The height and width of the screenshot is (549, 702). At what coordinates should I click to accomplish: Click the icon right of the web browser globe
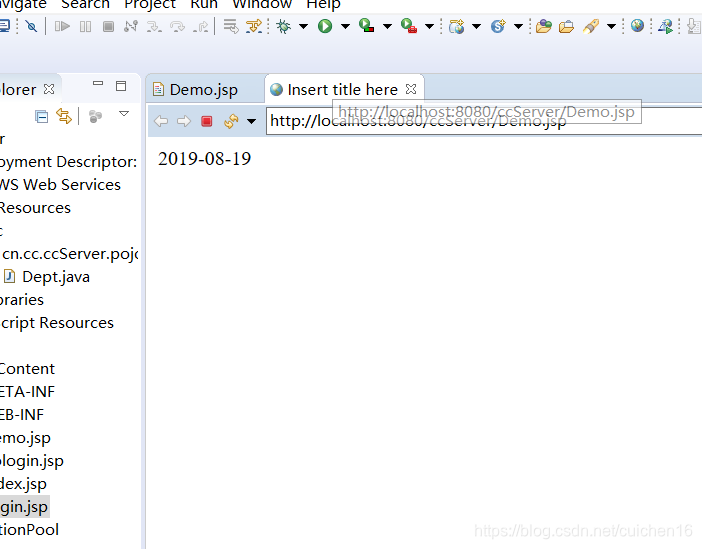point(666,26)
